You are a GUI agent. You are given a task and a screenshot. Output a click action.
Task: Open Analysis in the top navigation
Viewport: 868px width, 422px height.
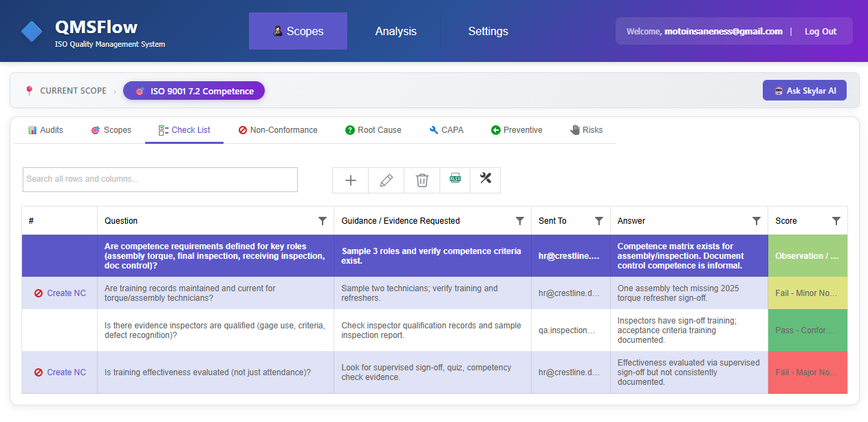(395, 30)
